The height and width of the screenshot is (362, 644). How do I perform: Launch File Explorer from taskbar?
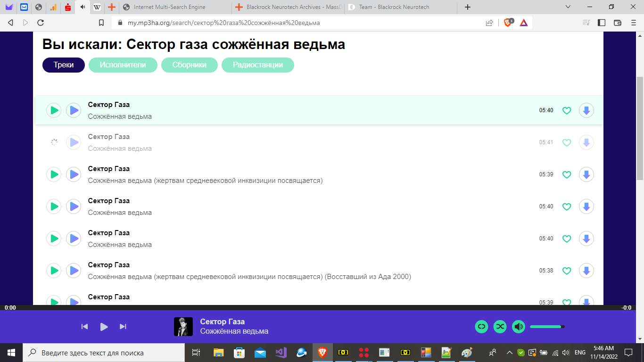pos(218,353)
